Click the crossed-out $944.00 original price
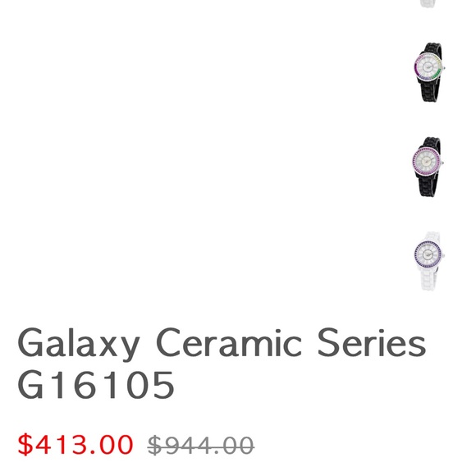Screen dimensions: 476x476 point(201,446)
